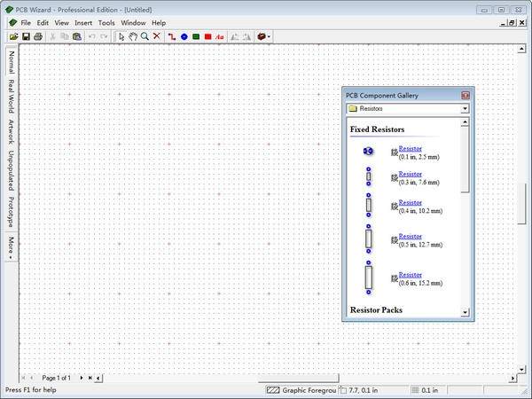Switch to the Artwork view tab
Viewport: 532px width, 399px height.
tap(11, 132)
